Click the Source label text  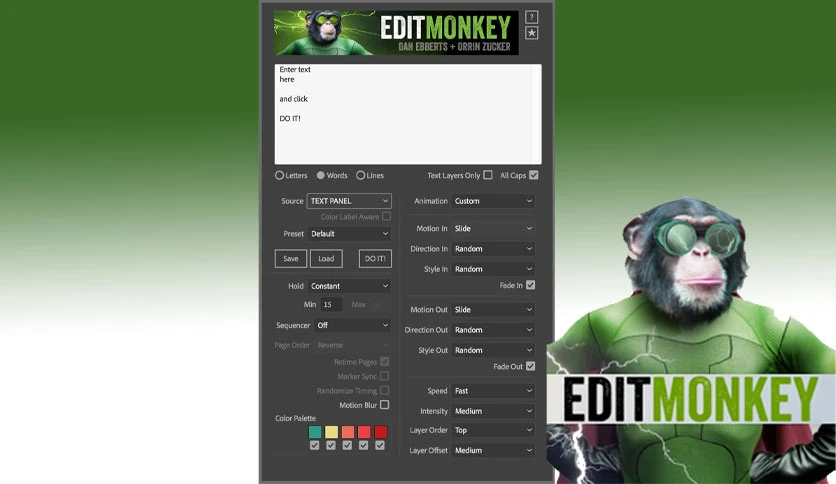(292, 201)
